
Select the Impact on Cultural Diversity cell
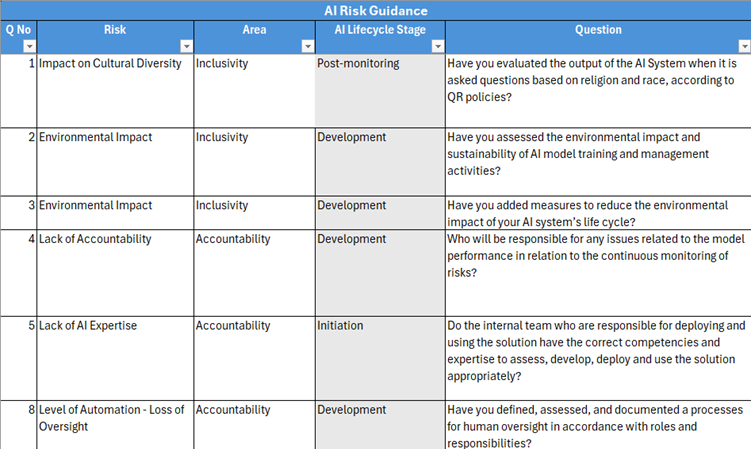(x=110, y=64)
